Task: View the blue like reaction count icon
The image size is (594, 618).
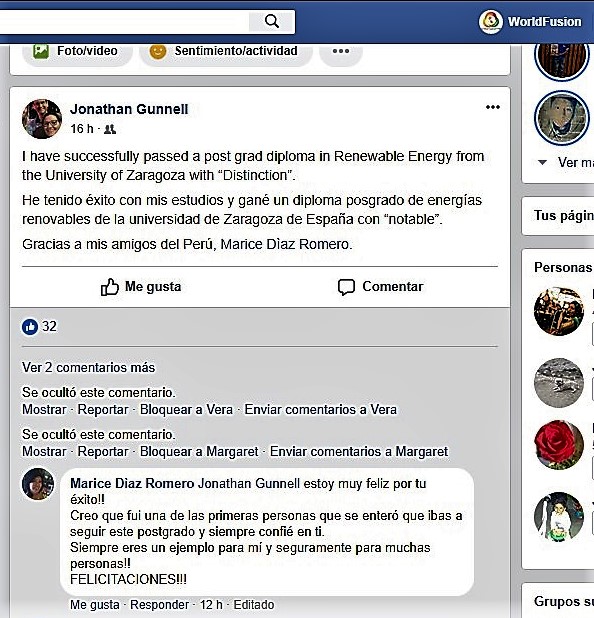Action: 30,327
